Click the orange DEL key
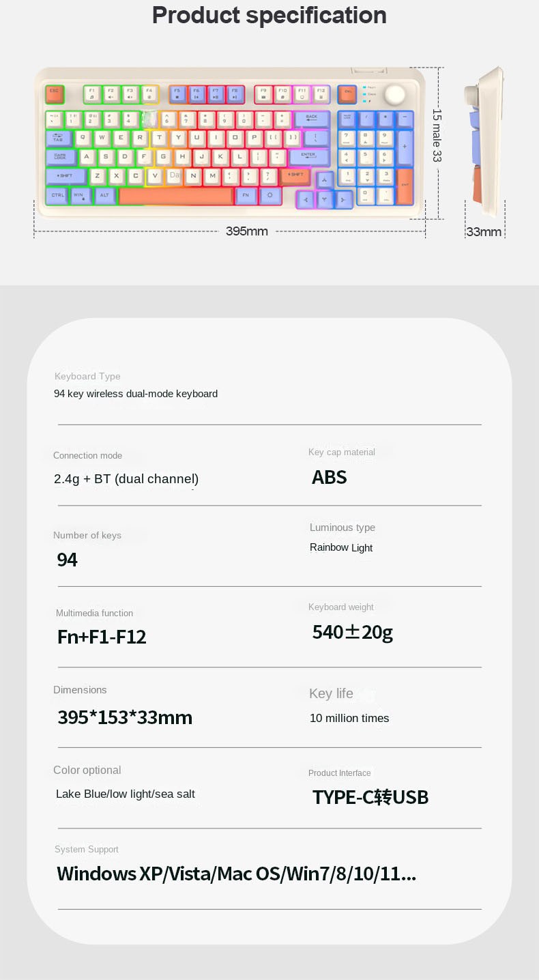This screenshot has height=980, width=539. [x=347, y=94]
